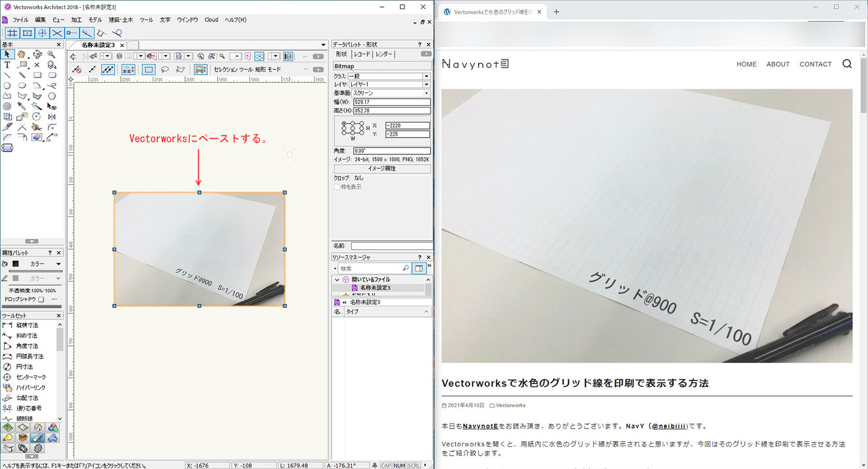
Task: Open the File (ファイル) menu
Action: (20, 20)
